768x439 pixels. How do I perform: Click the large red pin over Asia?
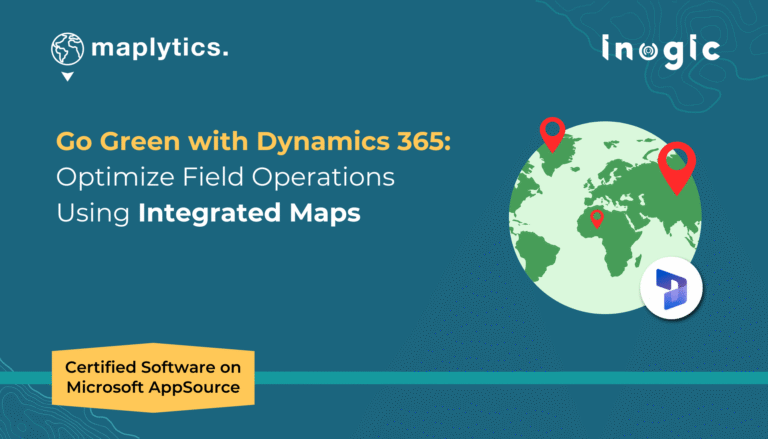click(x=677, y=168)
